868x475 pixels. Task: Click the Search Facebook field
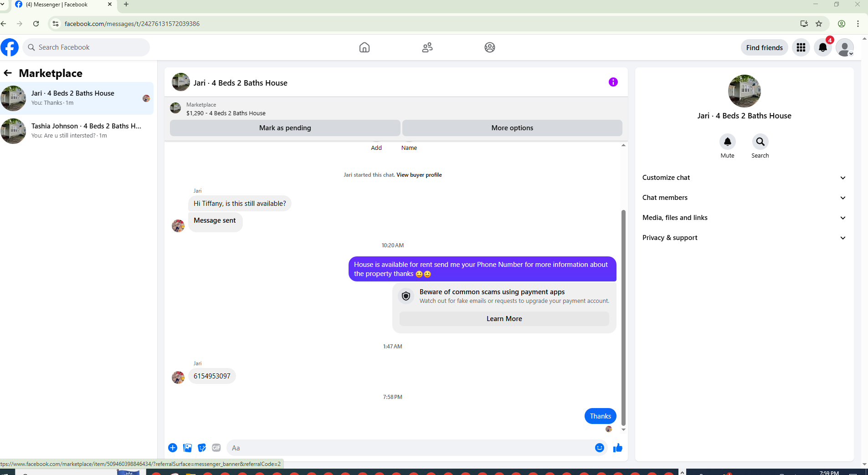(86, 47)
